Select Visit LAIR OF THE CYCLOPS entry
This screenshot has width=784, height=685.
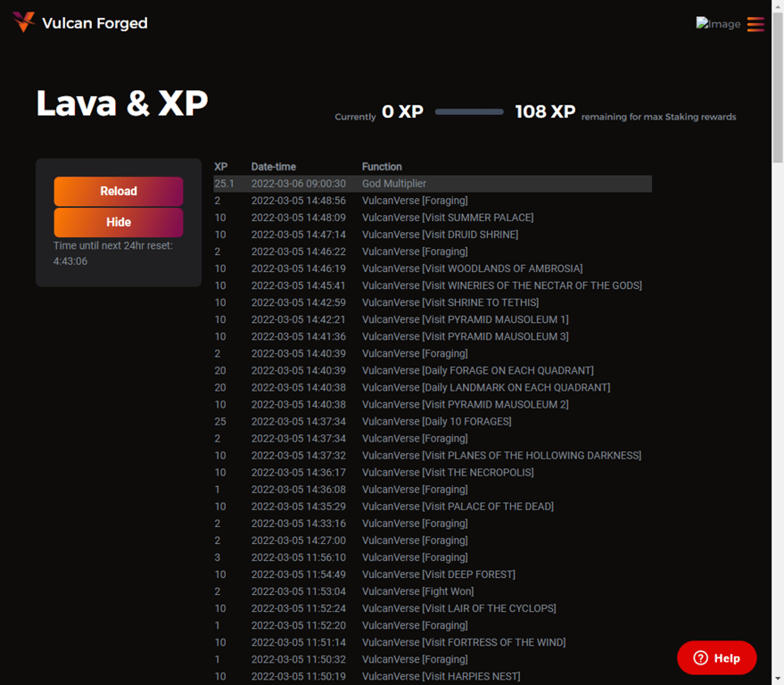point(459,608)
